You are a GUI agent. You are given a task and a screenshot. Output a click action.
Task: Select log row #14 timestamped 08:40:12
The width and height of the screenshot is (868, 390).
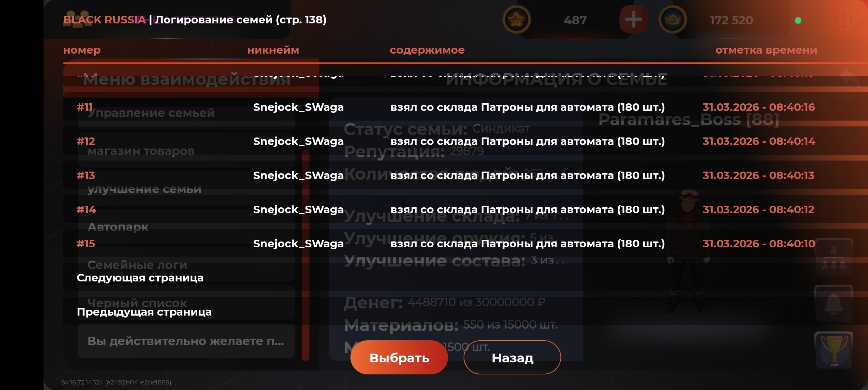[465, 210]
